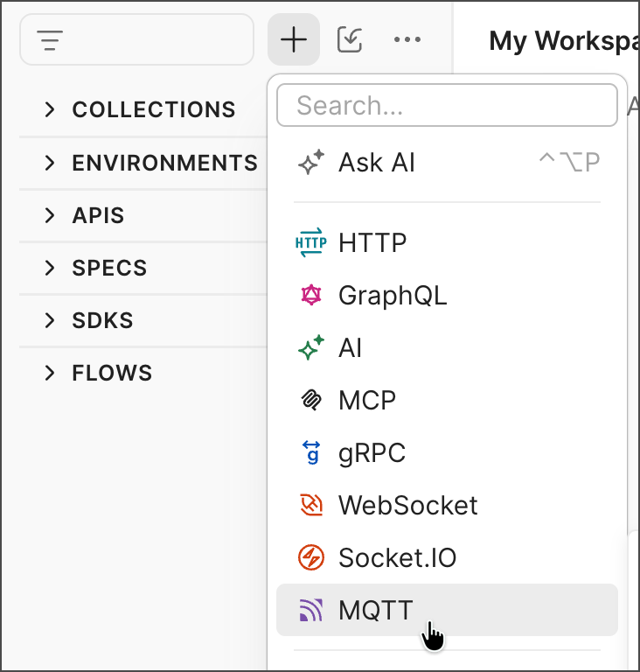Click the APIS section label
The width and height of the screenshot is (640, 672).
tap(98, 215)
